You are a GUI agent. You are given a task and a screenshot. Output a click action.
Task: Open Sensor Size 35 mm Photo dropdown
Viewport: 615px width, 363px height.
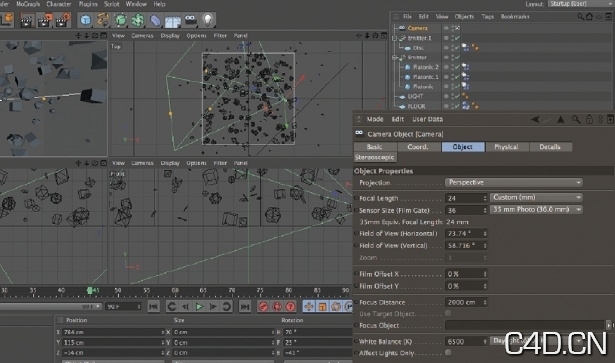536,209
